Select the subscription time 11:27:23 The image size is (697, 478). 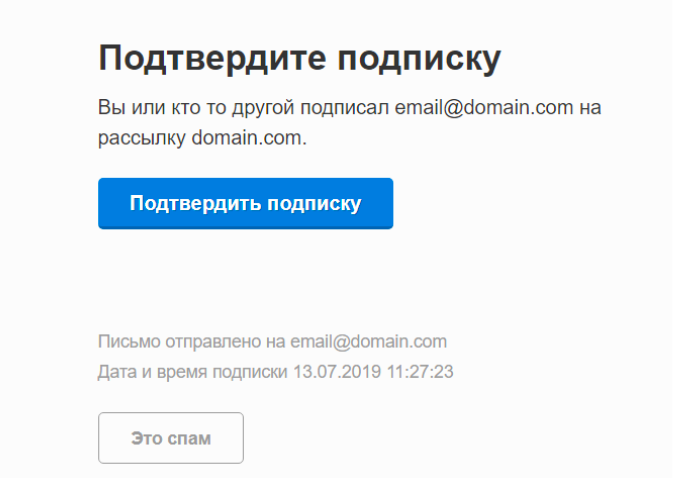pyautogui.click(x=420, y=372)
